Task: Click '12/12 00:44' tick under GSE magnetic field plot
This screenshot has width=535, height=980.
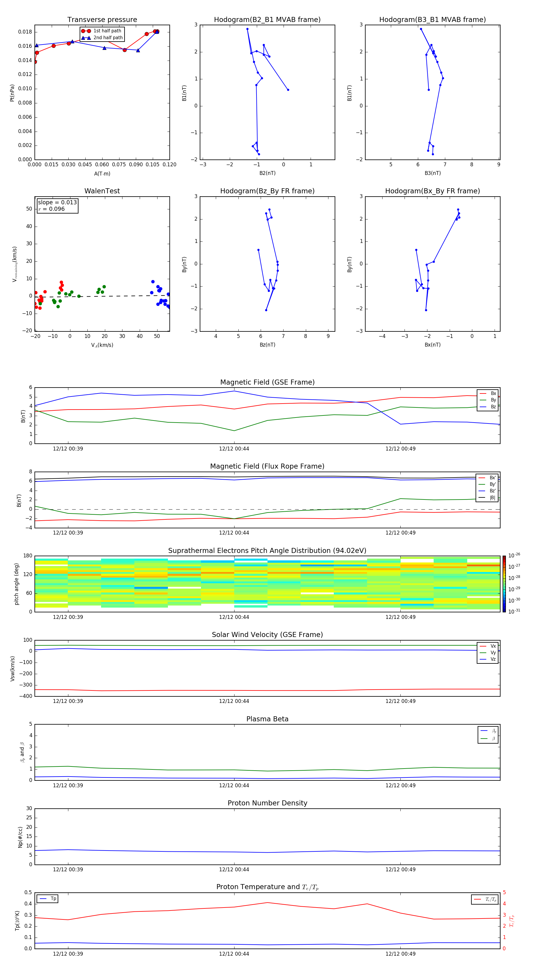Action: click(x=234, y=449)
